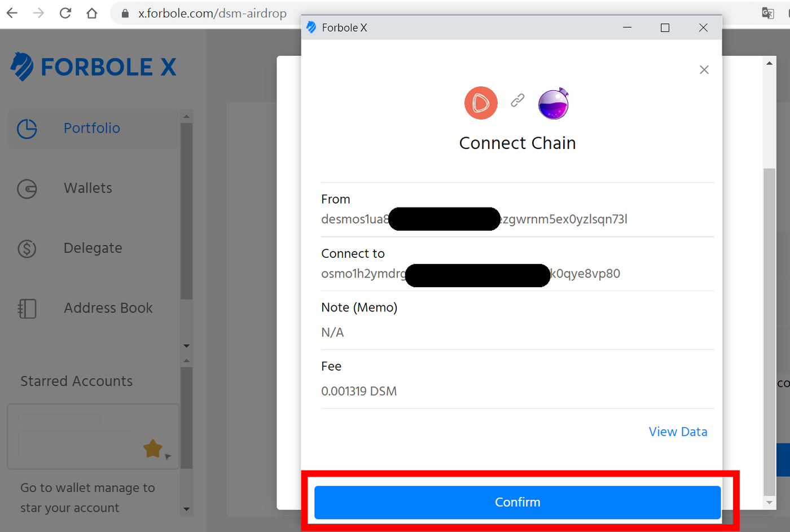This screenshot has height=532, width=790.
Task: Click the Forbole X popup window icon
Action: coord(311,28)
